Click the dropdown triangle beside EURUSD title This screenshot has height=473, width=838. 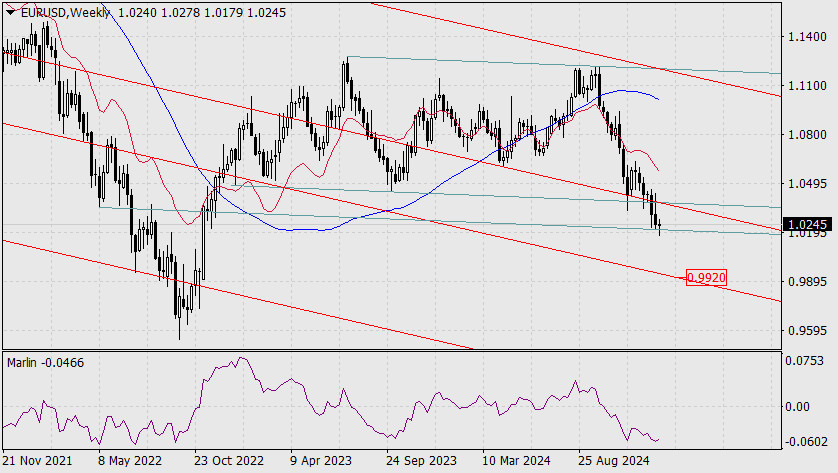point(10,12)
